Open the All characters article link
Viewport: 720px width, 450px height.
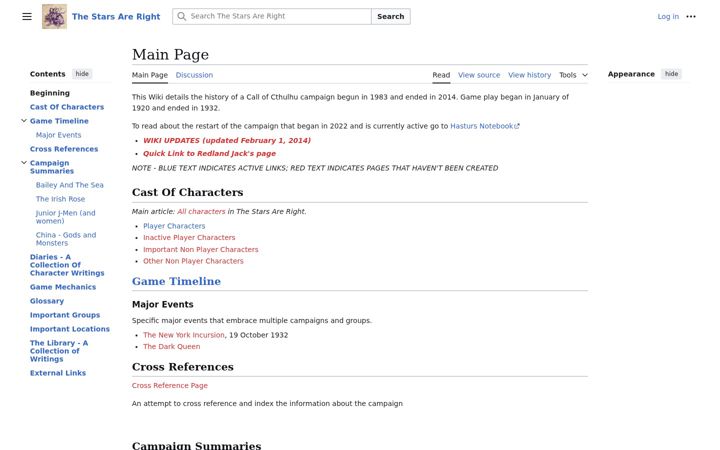[201, 212]
